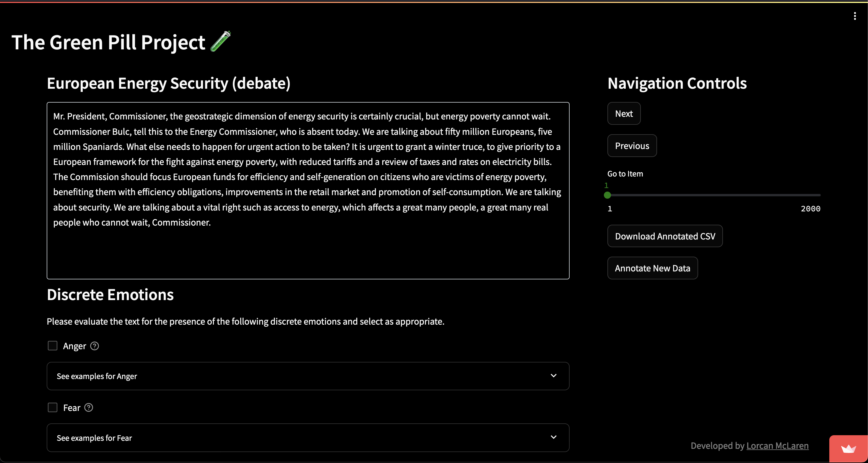Click the Anger label text
Image resolution: width=868 pixels, height=463 pixels.
click(x=74, y=346)
